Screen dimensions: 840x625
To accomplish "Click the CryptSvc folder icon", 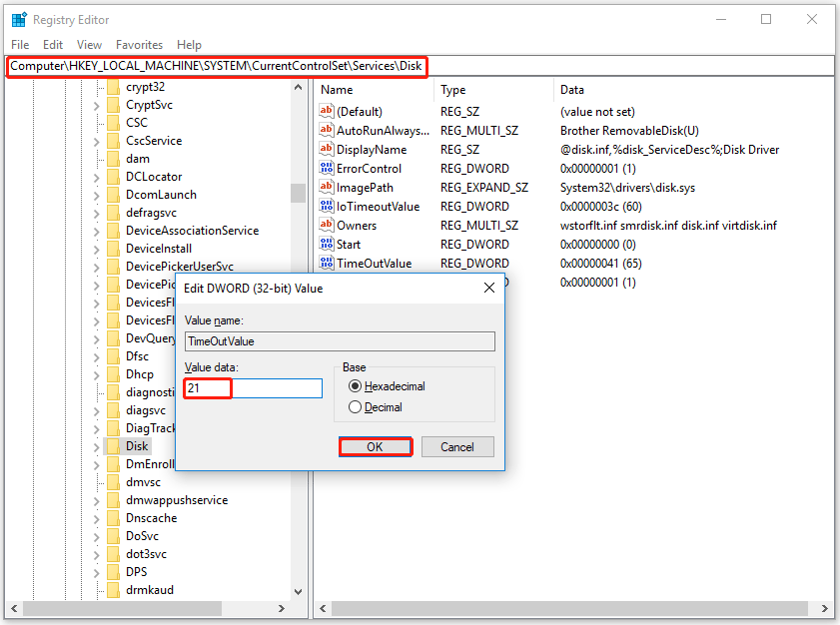I will (113, 105).
